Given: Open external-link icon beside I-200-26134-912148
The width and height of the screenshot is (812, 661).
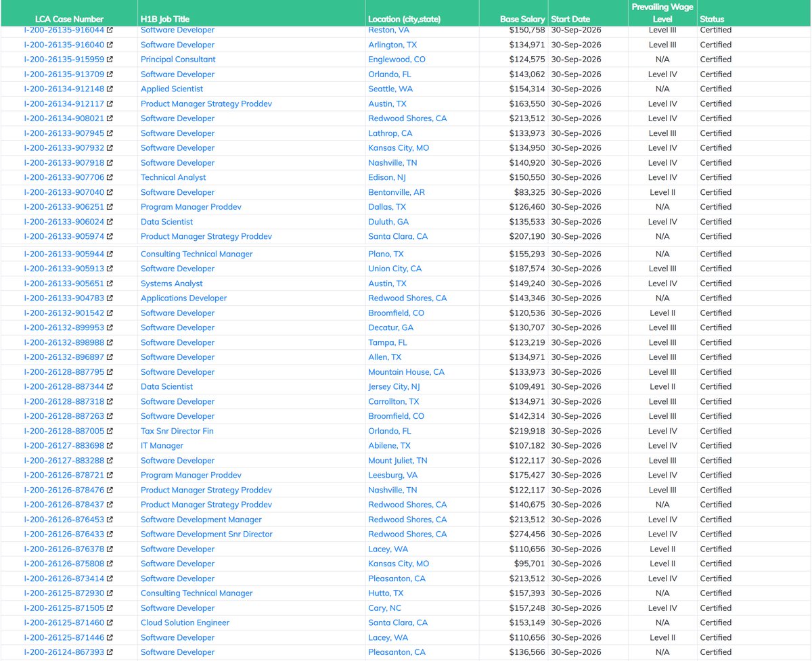Looking at the screenshot, I should pos(110,89).
